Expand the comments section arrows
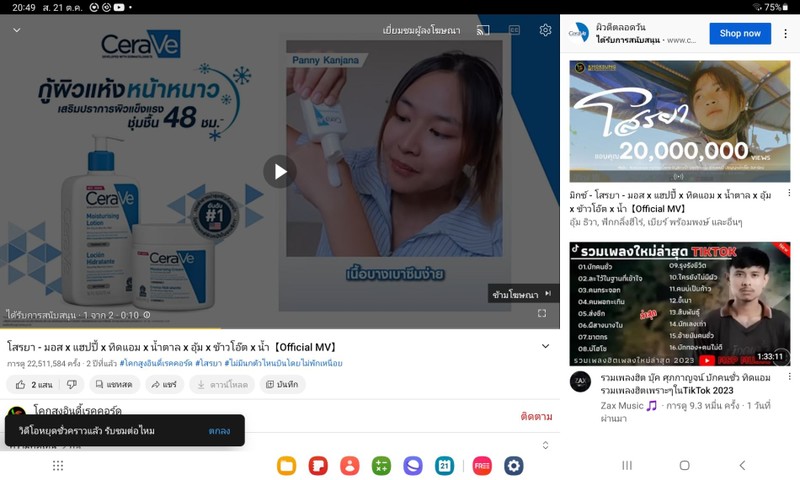800x480 pixels. click(545, 445)
